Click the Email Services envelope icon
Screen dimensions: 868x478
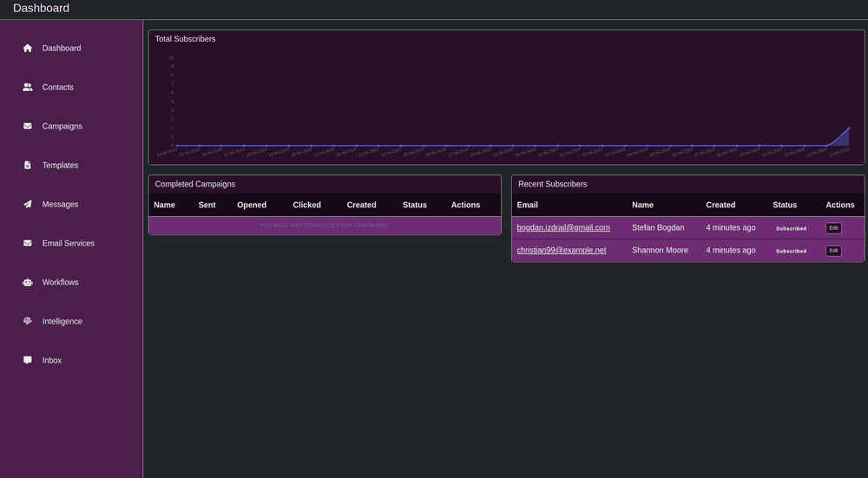point(28,244)
